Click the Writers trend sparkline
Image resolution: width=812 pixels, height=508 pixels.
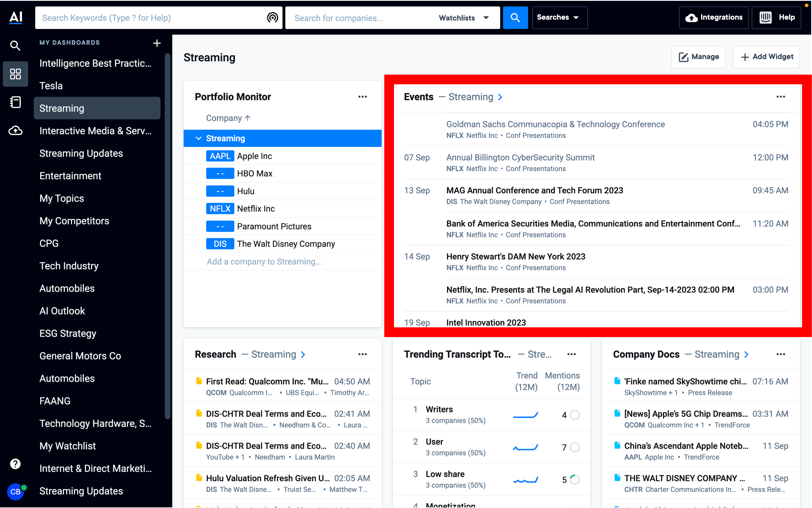tap(526, 415)
